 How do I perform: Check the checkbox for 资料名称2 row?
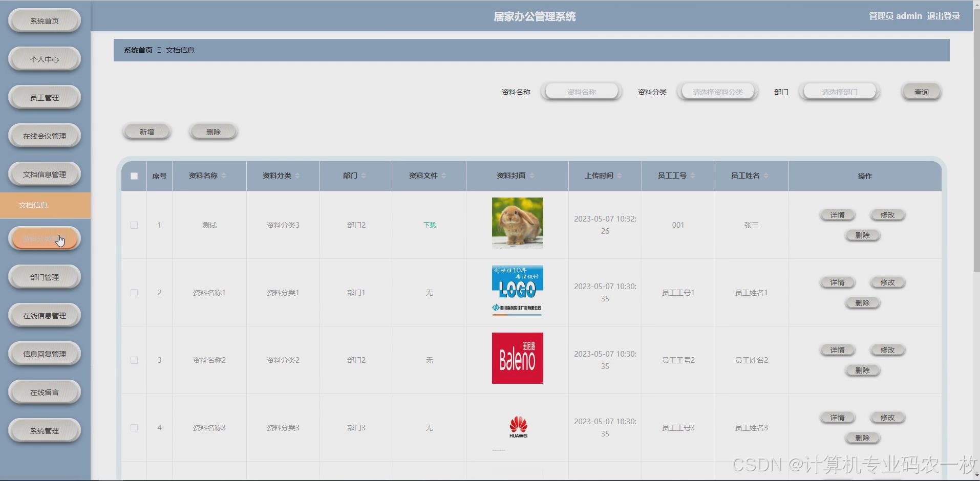(x=134, y=360)
